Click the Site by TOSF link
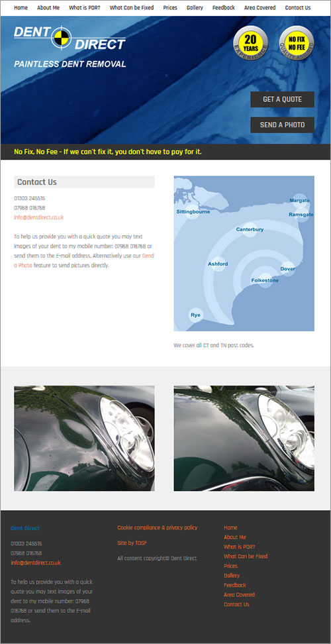 tap(132, 543)
